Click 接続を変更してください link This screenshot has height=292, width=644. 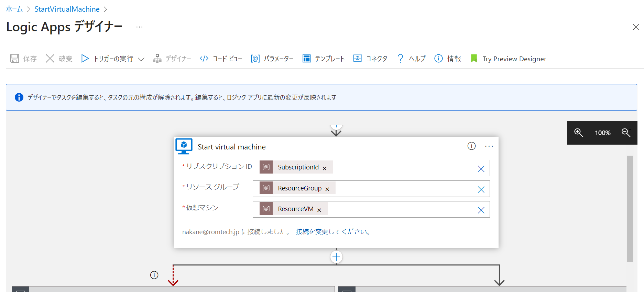[334, 232]
